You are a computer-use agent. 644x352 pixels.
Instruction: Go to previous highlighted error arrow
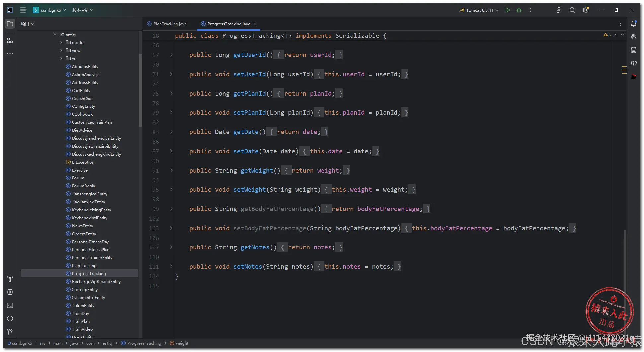616,35
